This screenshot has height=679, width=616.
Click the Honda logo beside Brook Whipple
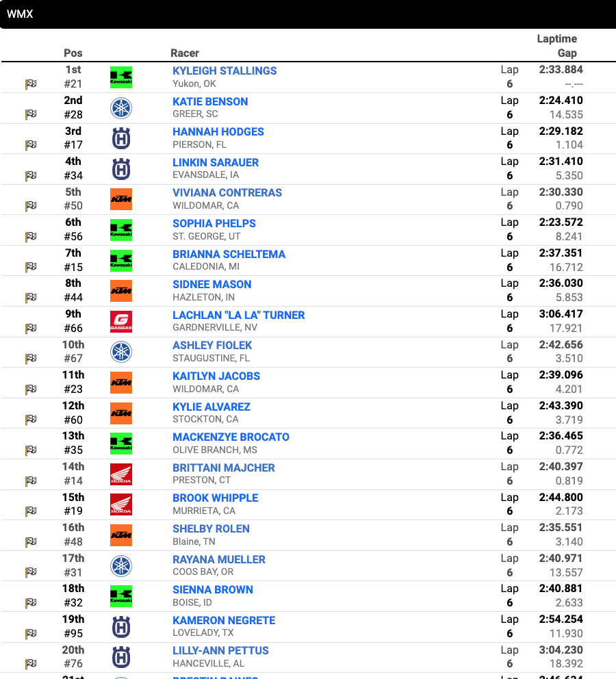pos(121,504)
